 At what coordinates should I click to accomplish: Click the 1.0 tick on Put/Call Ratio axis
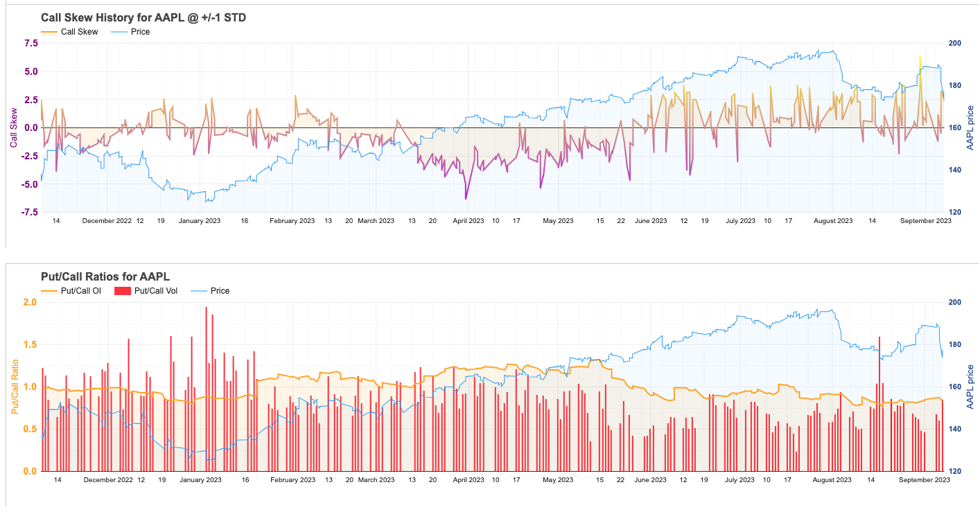[x=30, y=387]
